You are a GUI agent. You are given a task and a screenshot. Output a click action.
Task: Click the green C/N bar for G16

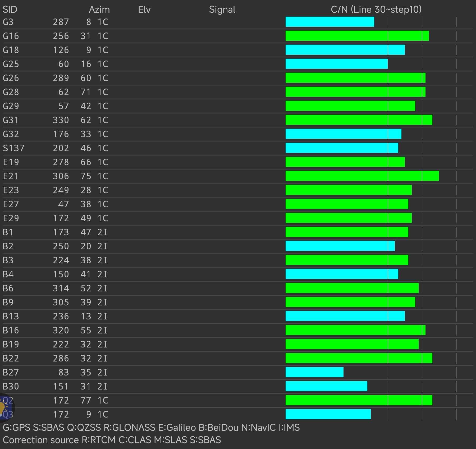(x=357, y=36)
